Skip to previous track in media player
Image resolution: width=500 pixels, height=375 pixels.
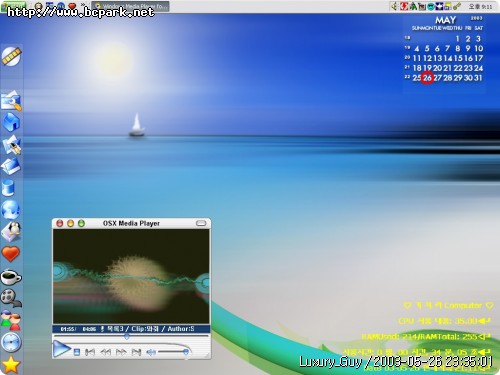tap(90, 352)
